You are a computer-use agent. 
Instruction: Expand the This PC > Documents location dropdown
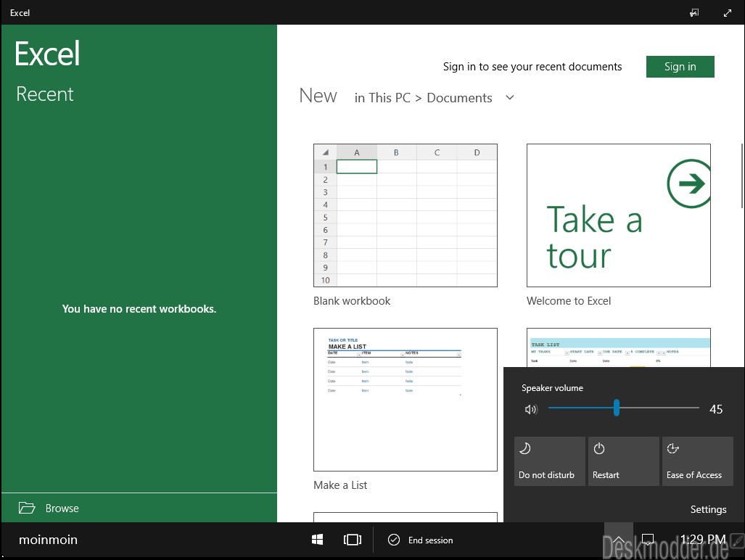509,98
